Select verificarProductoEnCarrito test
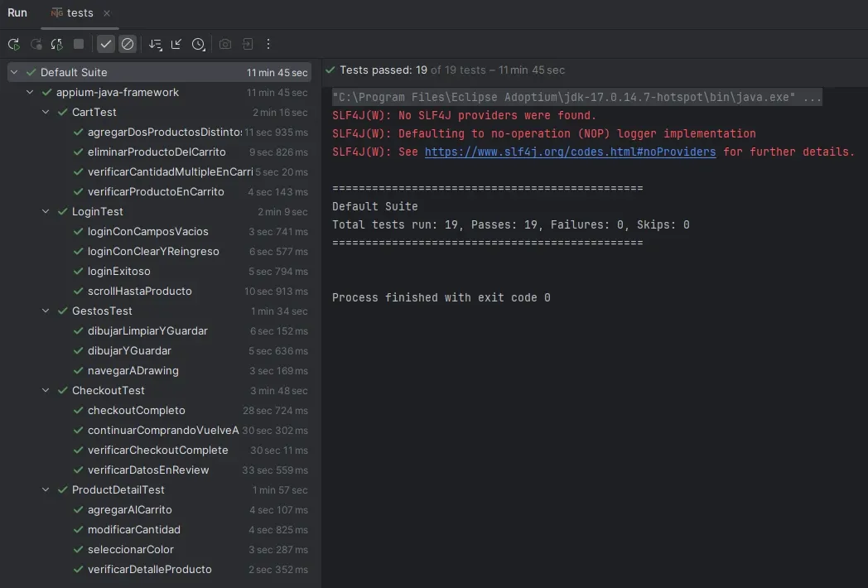This screenshot has width=868, height=588. (159, 192)
